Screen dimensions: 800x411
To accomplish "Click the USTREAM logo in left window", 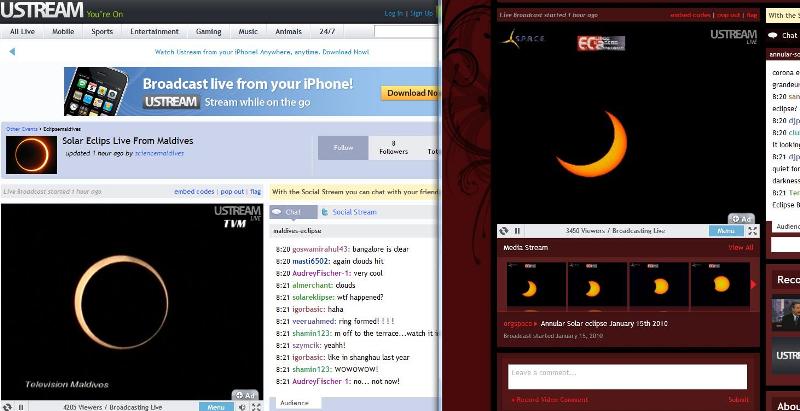I will [42, 10].
